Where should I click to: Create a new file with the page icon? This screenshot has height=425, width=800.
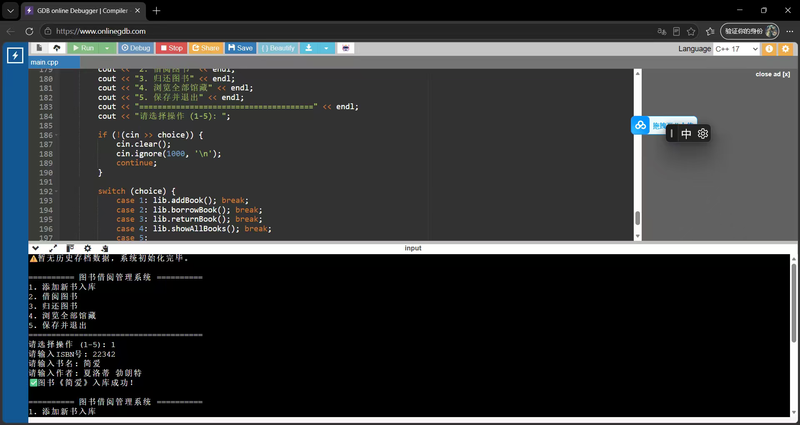pos(40,48)
